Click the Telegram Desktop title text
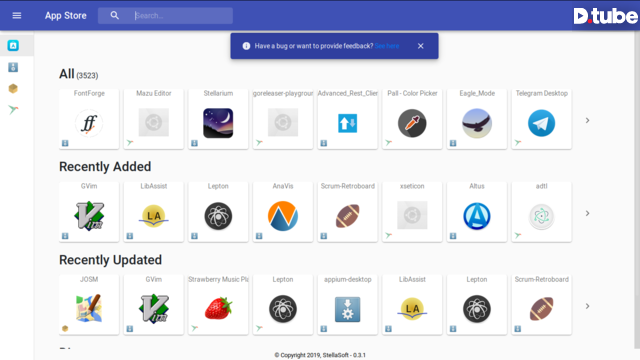The height and width of the screenshot is (360, 640). (x=541, y=93)
